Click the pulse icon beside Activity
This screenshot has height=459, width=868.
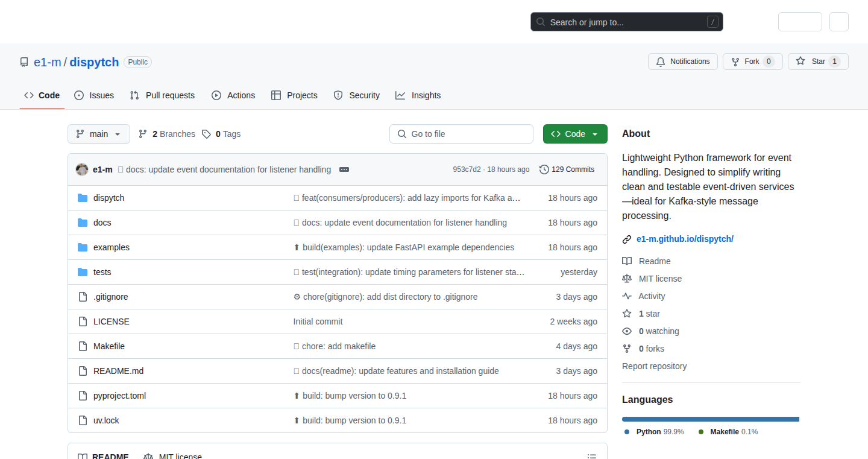click(x=627, y=296)
